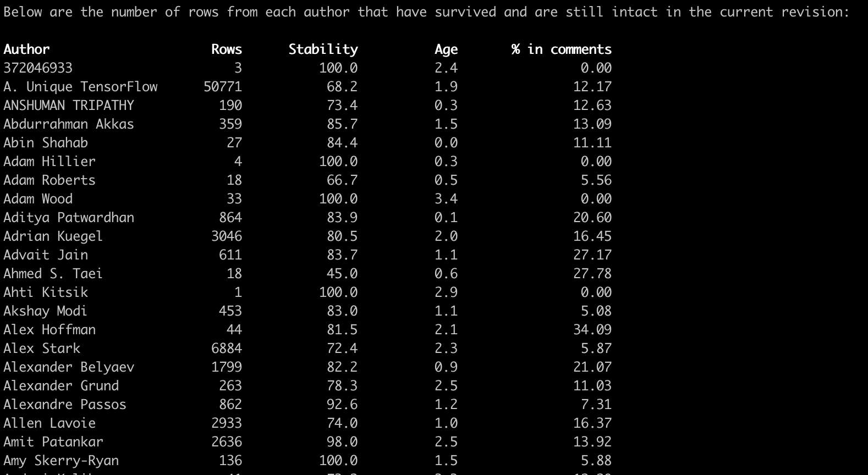Select author ANSHUMAN TRIPATHY
Screen dimensions: 868x475
69,106
